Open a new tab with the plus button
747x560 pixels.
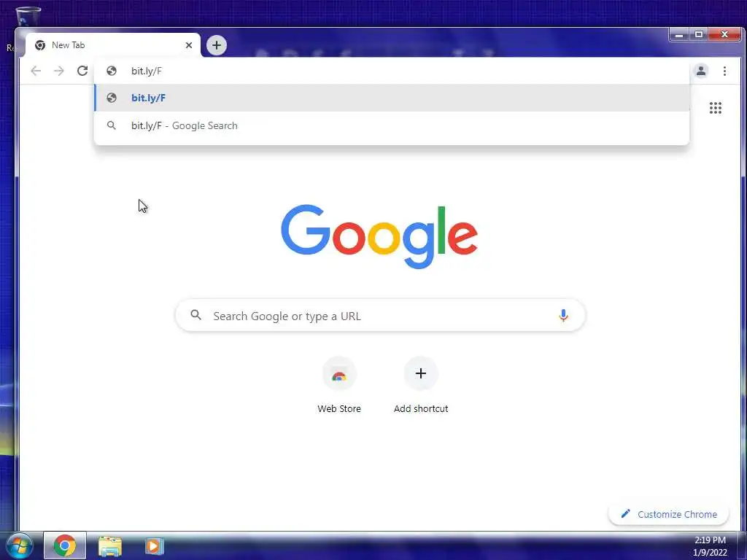[x=217, y=45]
